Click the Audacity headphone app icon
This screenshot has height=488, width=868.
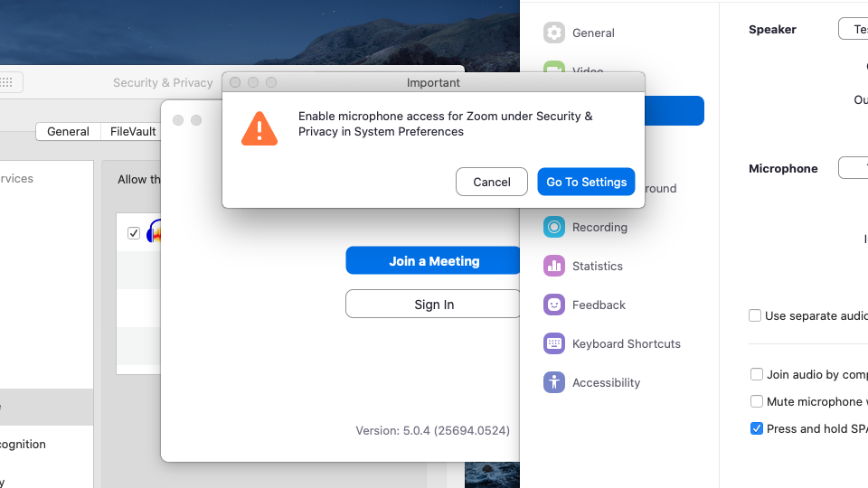click(154, 232)
